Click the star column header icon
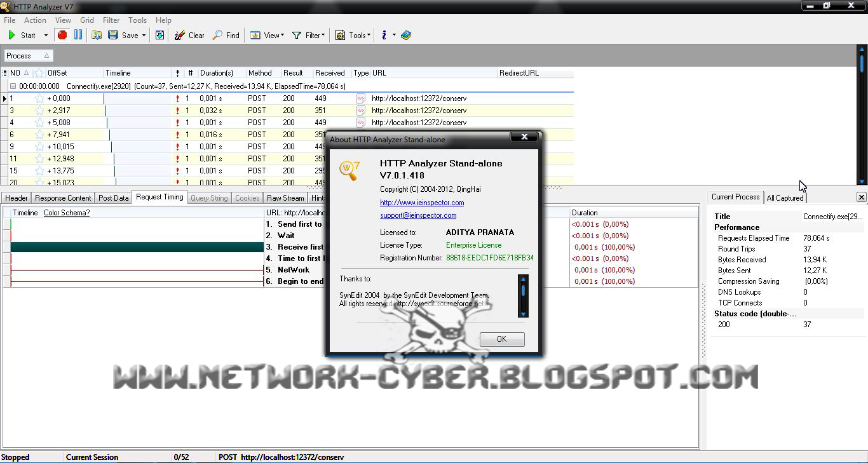Screen dimensions: 868x463 [39, 73]
